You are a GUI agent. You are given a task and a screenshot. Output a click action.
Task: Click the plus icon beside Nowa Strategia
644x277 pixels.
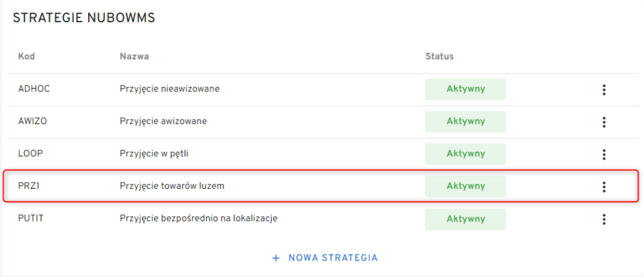click(275, 257)
